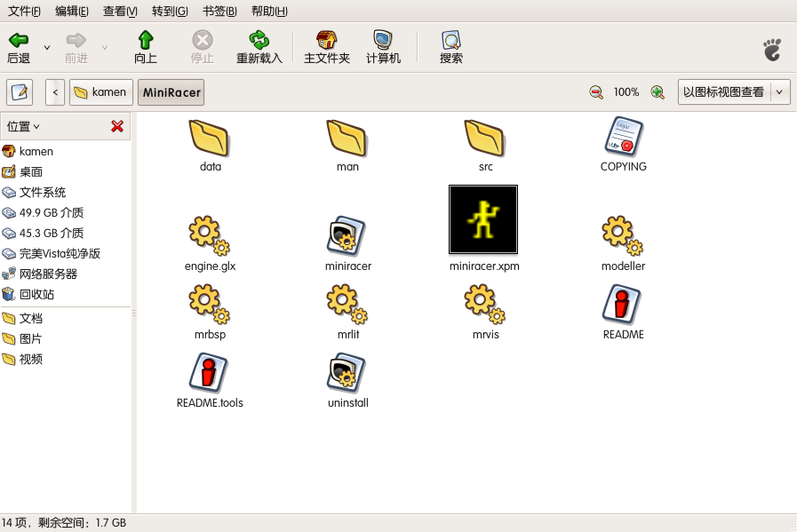This screenshot has width=797, height=532.
Task: Navigate to kamen in the path bar
Action: pos(101,92)
